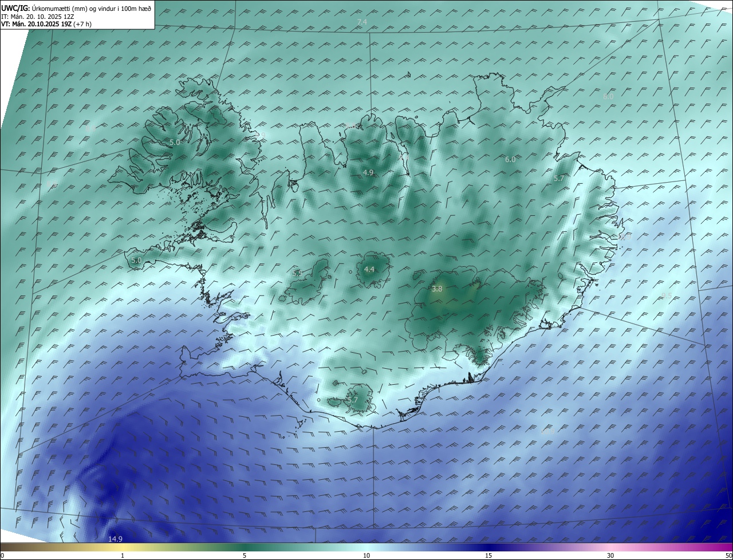This screenshot has height=560, width=733.
Task: Click the 14.9 value label over the sea
Action: pos(116,539)
